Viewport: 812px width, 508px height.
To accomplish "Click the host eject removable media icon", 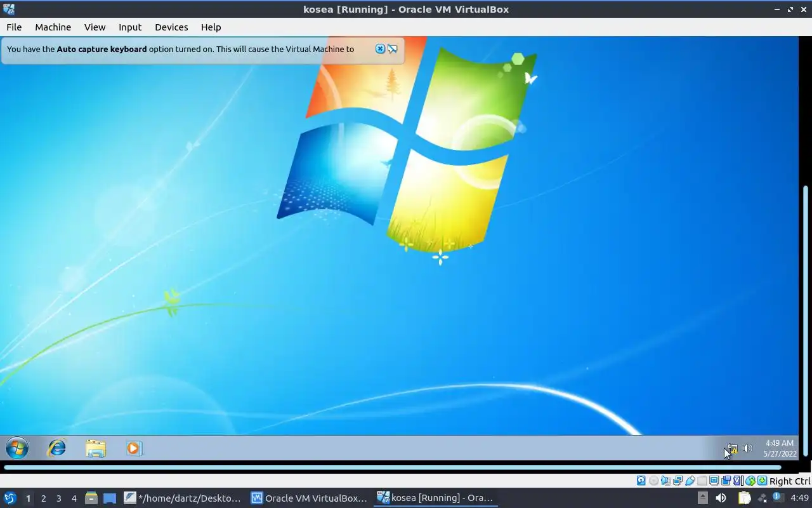I will pos(702,498).
